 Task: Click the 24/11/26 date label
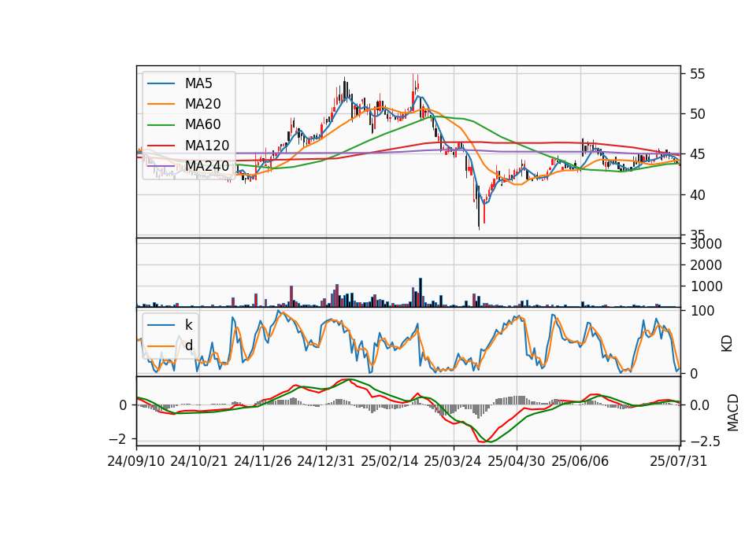(263, 461)
